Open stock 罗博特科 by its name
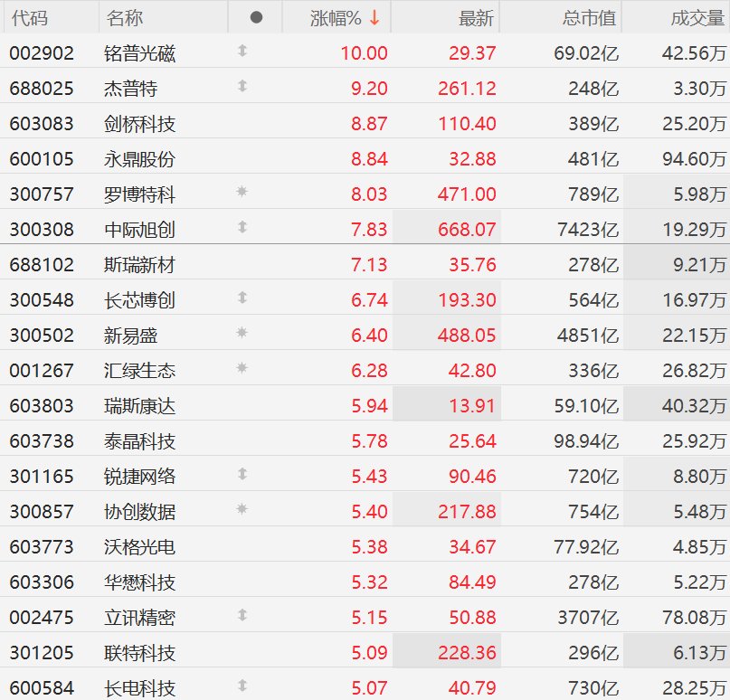Viewport: 730px width, 700px height. coord(139,194)
